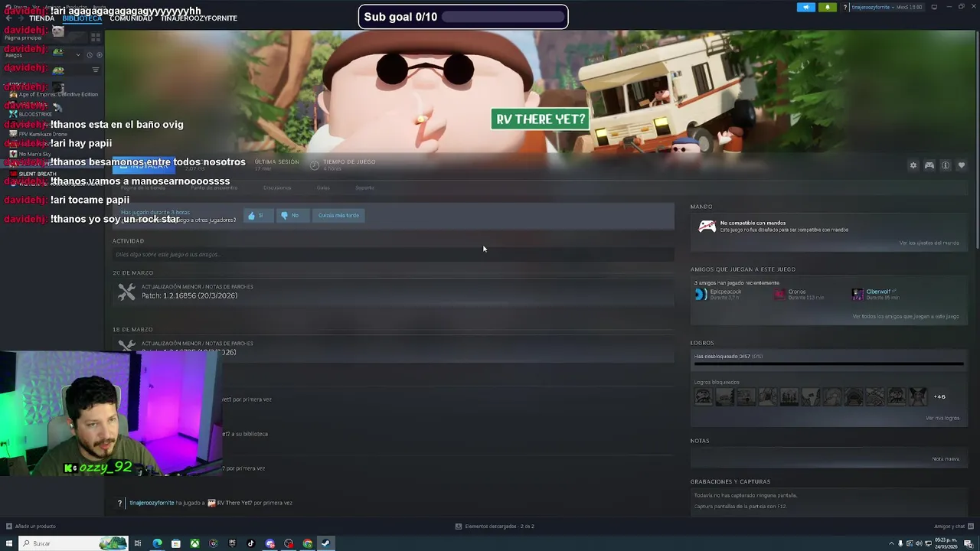Click activity text field Diles algo sobre este juego
The width and height of the screenshot is (980, 551).
pos(393,255)
